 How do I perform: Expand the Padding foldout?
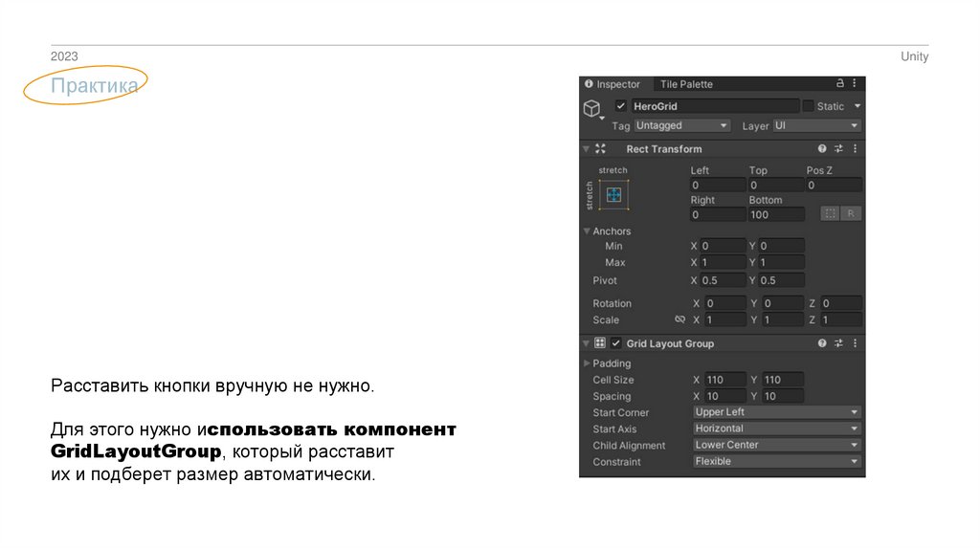pos(587,363)
